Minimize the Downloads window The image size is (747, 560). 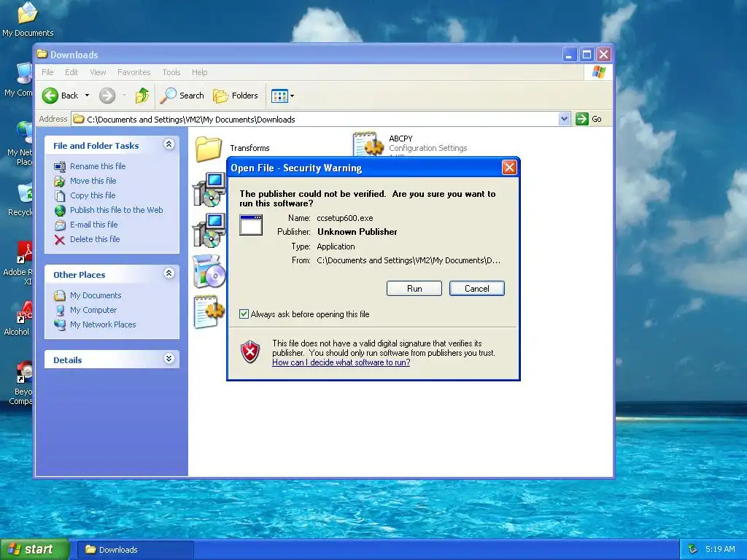[569, 55]
